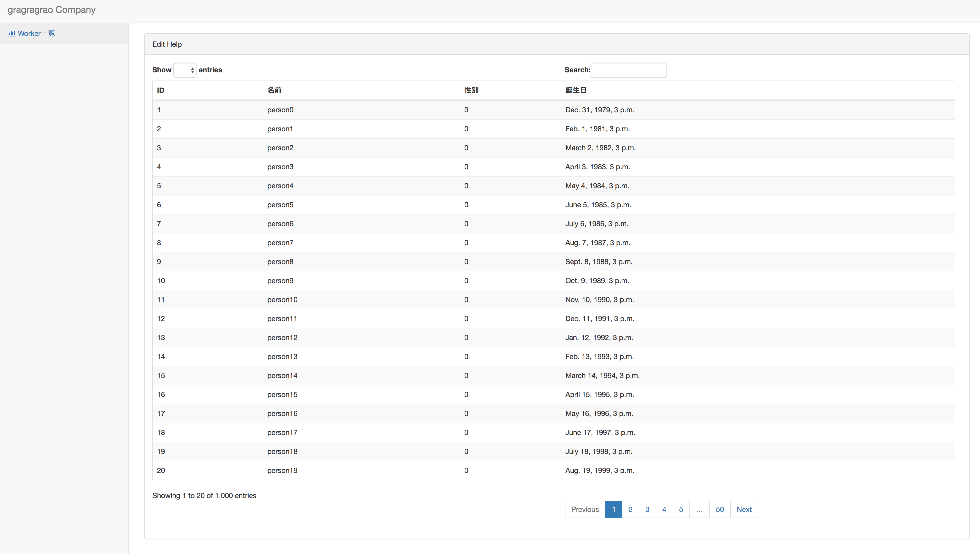The image size is (980, 554).
Task: Select the person9 name cell
Action: pyautogui.click(x=361, y=281)
